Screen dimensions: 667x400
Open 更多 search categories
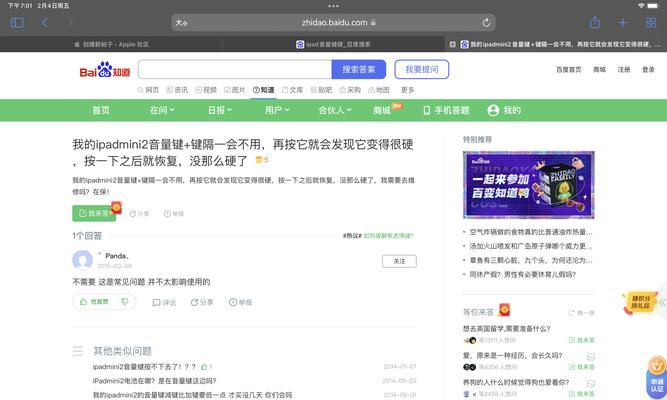tap(408, 90)
